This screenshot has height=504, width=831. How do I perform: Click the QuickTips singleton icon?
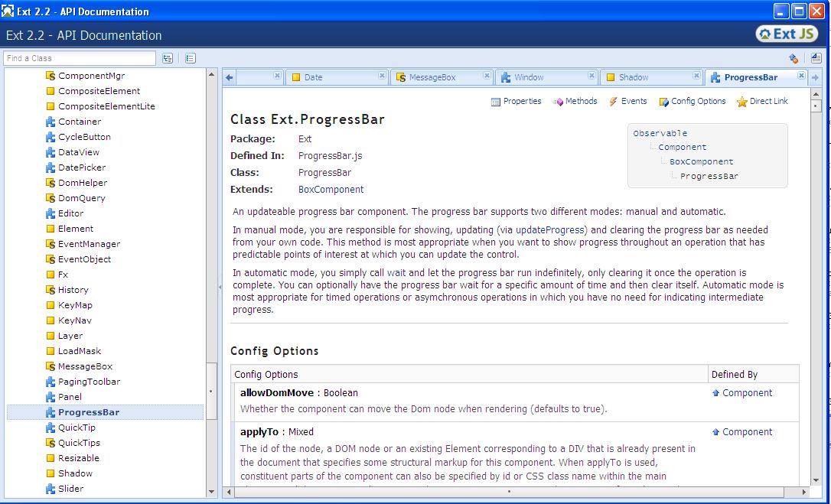(x=51, y=443)
